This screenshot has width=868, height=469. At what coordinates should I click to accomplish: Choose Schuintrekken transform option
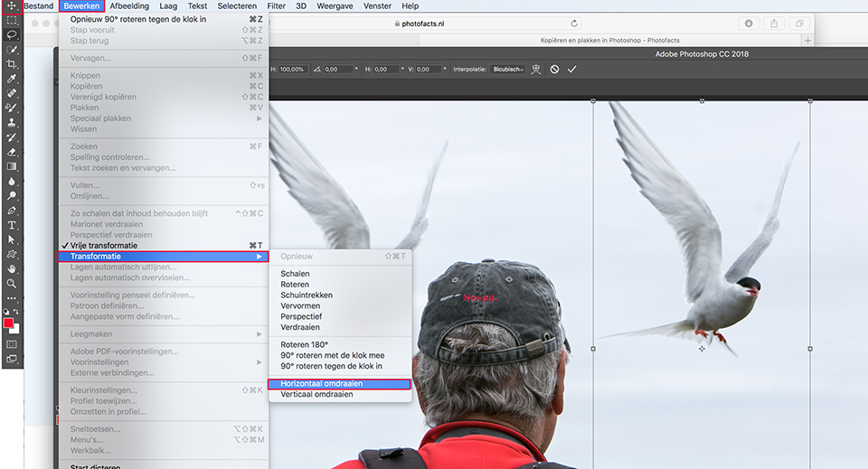[x=339, y=295]
